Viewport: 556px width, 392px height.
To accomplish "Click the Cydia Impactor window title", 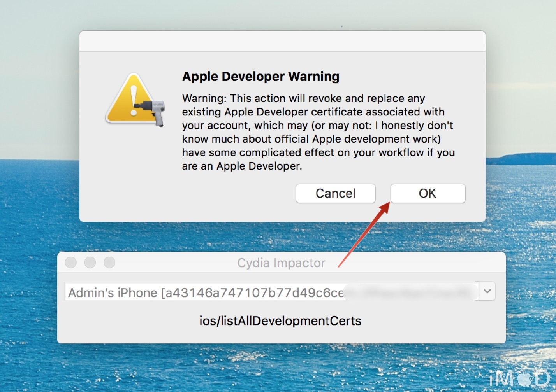I will click(x=281, y=263).
